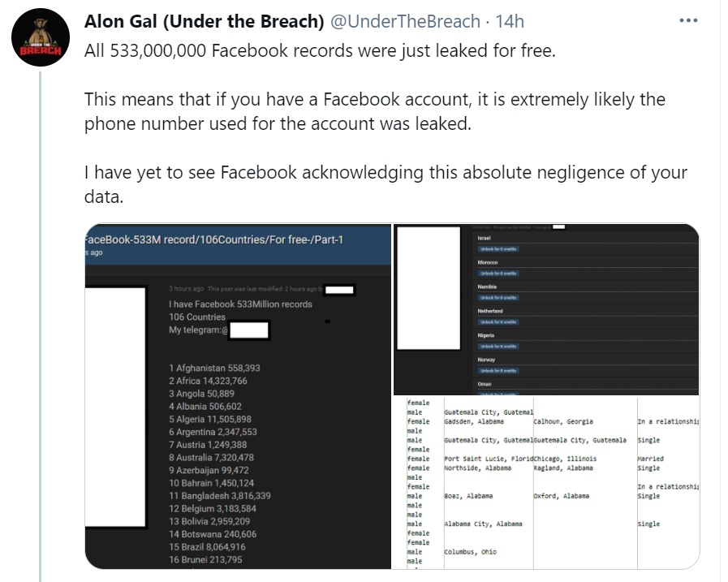
Task: Open the leaked records spreadsheet image
Action: click(x=546, y=483)
